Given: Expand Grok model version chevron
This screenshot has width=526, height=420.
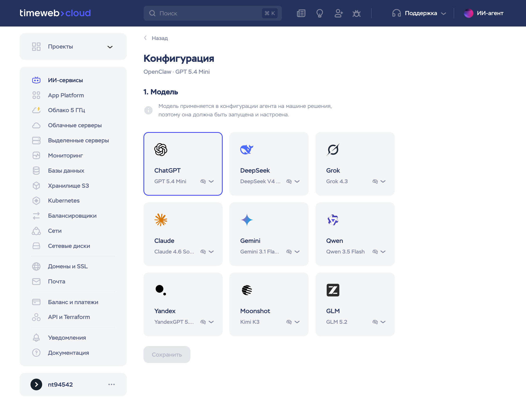Looking at the screenshot, I should 383,181.
